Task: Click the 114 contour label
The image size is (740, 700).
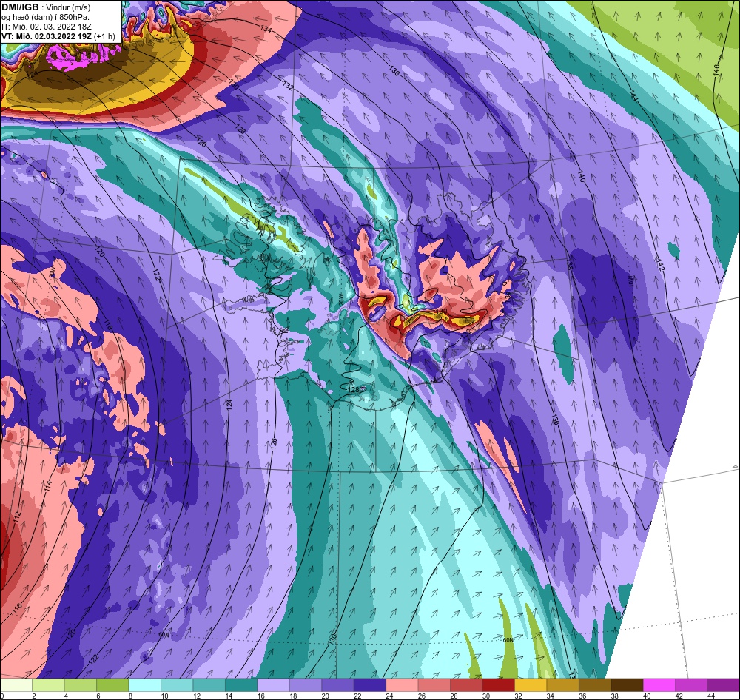Action: coord(48,486)
